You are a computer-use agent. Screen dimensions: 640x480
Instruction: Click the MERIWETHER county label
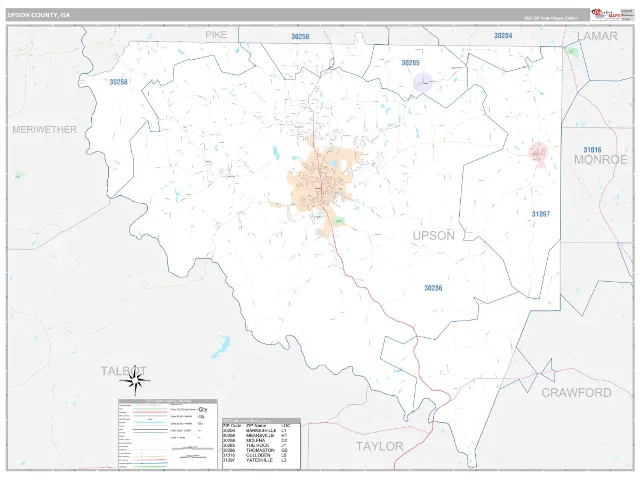click(44, 130)
